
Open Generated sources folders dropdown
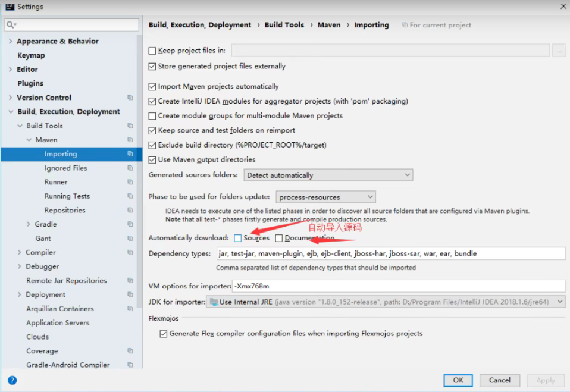point(328,175)
